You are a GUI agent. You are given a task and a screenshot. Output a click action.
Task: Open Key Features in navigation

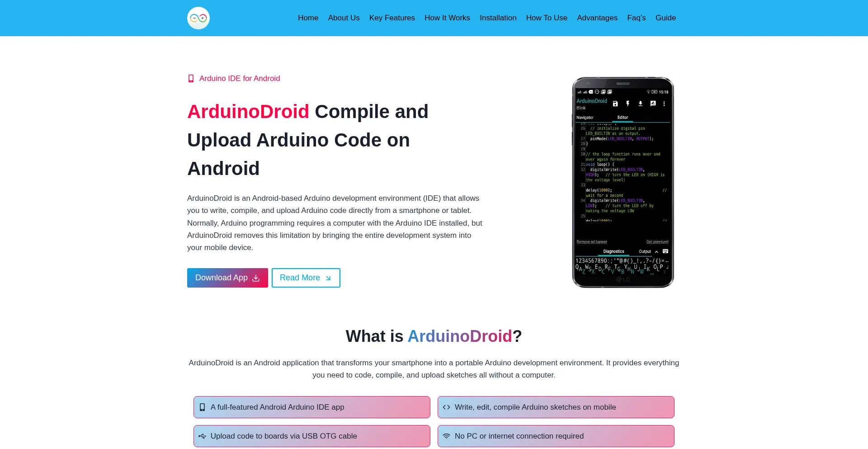[392, 18]
